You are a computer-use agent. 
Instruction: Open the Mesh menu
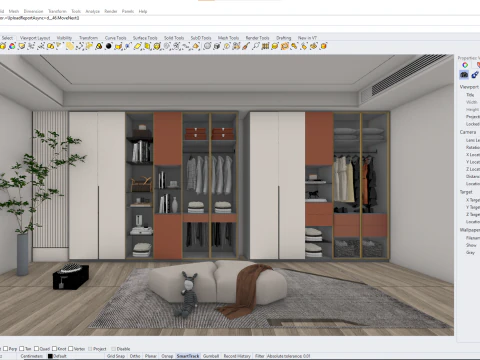point(14,11)
